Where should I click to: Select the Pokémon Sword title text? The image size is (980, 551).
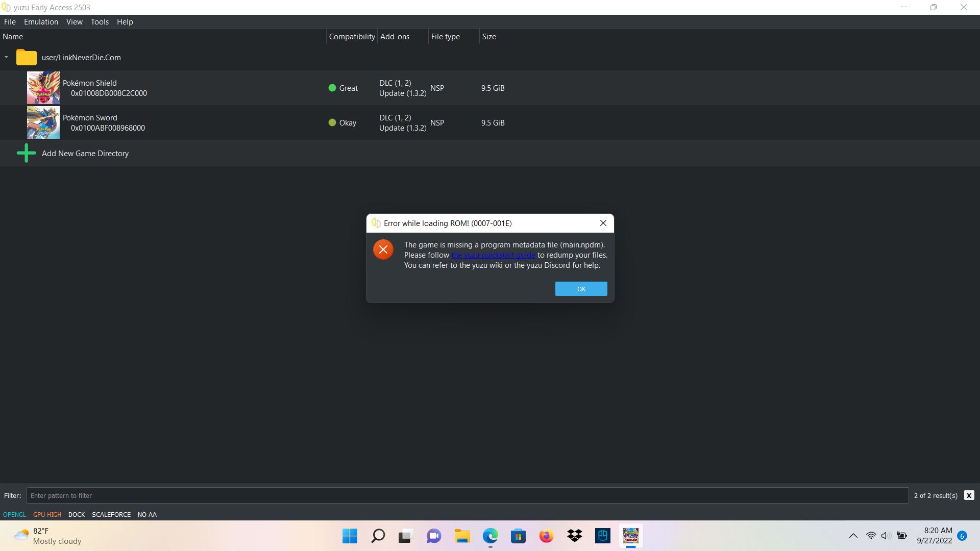[90, 118]
